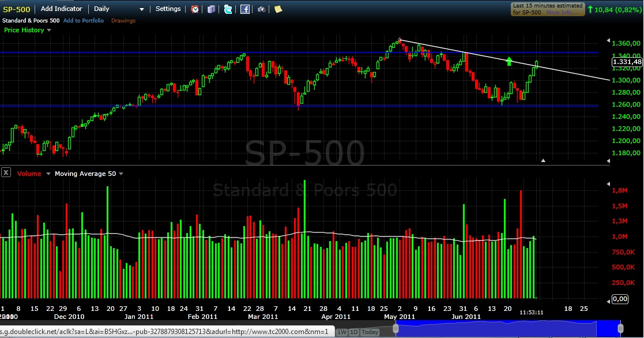The image size is (644, 338).
Task: Click the Price History label
Action: [24, 30]
